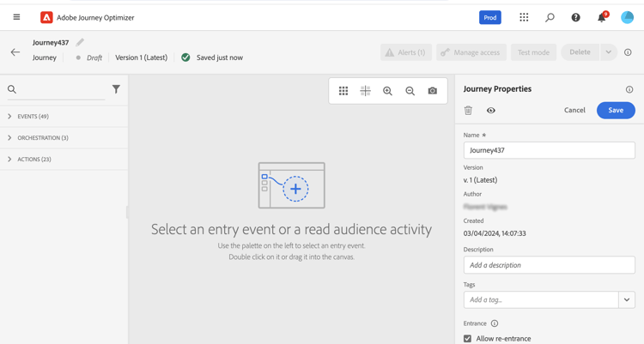This screenshot has height=344, width=644.
Task: Open the help question mark icon
Action: pyautogui.click(x=575, y=17)
